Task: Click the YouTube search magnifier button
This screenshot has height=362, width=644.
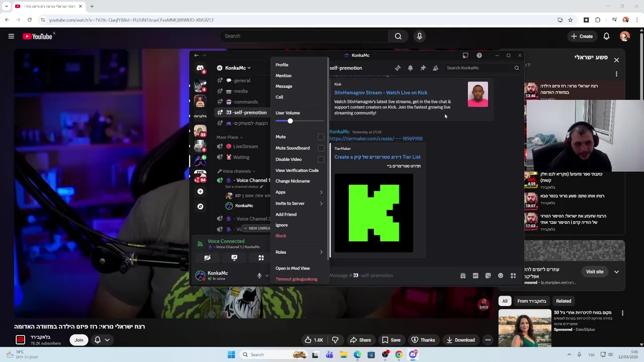Action: (x=398, y=36)
